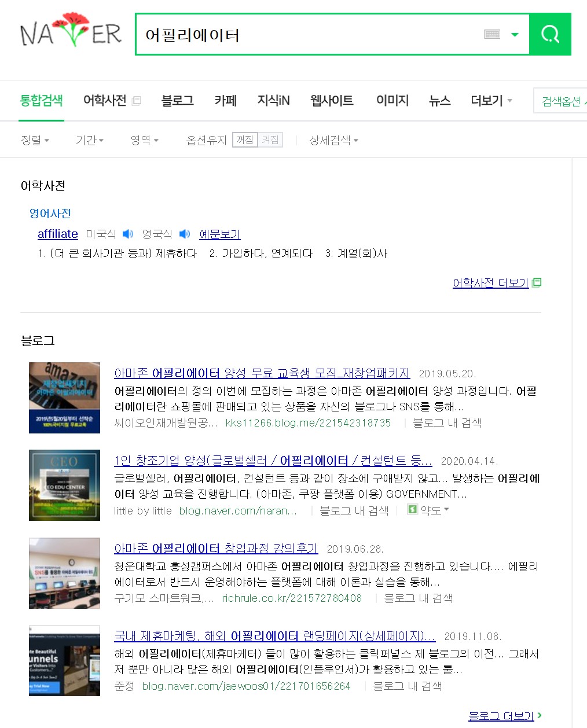Viewport: 587px width, 728px height.
Task: Open the blog.naver.com/jaewoos01 URL link
Action: point(246,686)
